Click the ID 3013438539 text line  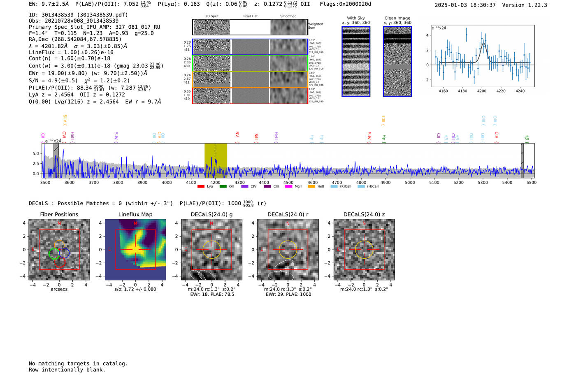point(78,15)
